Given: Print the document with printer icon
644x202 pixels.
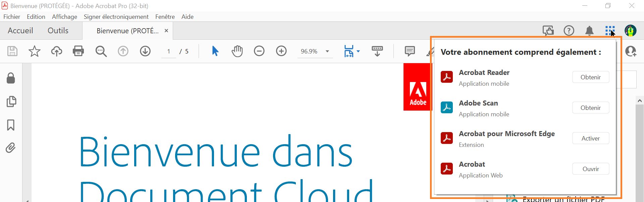Looking at the screenshot, I should (78, 51).
